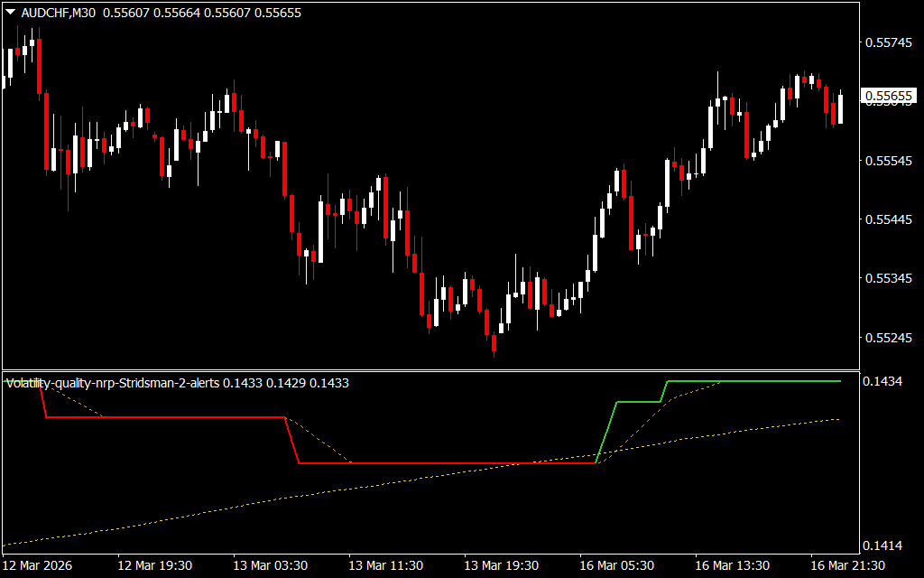The height and width of the screenshot is (578, 924).
Task: Click the divider between chart and indicator window
Action: point(429,370)
